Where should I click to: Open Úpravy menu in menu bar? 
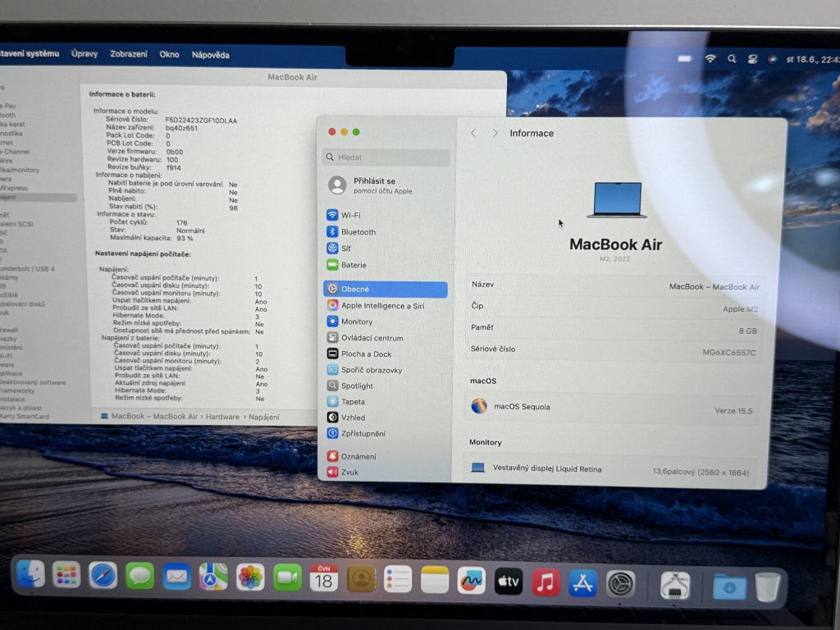tap(84, 53)
